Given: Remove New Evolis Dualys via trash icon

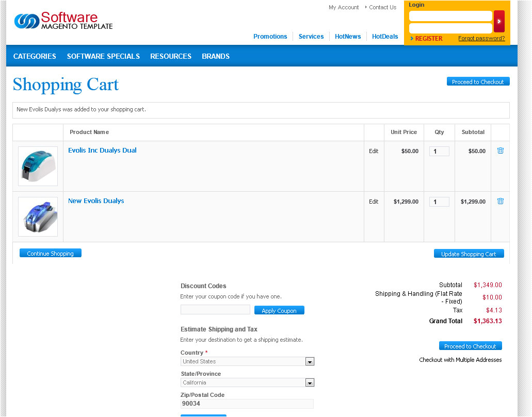Looking at the screenshot, I should pyautogui.click(x=501, y=201).
